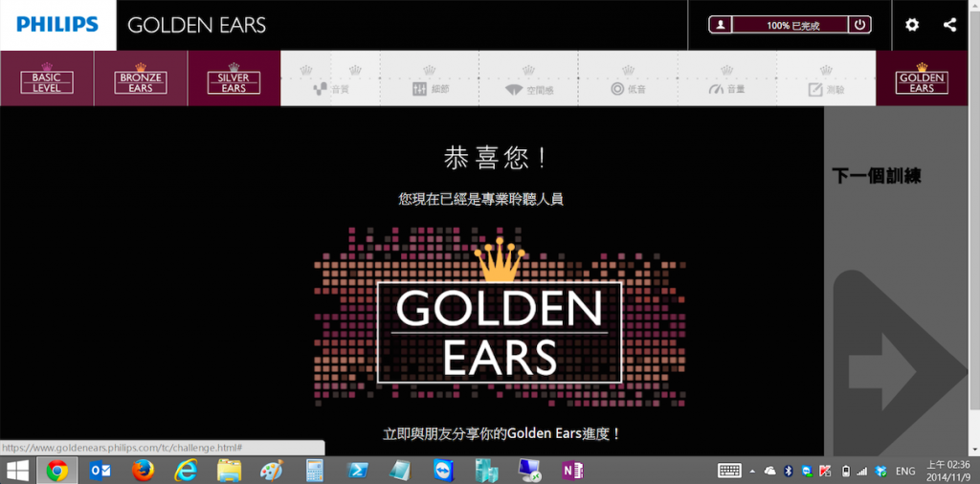This screenshot has height=484, width=980.
Task: Click the Bluetooth tray icon
Action: pyautogui.click(x=789, y=471)
